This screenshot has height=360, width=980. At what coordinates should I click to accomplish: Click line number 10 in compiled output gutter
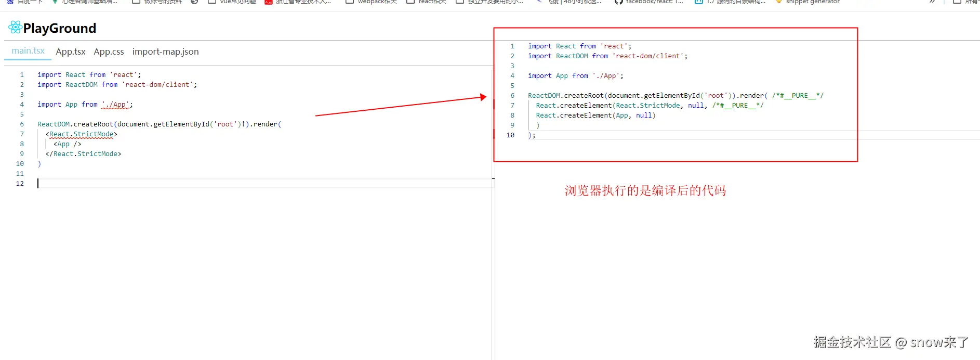point(510,135)
